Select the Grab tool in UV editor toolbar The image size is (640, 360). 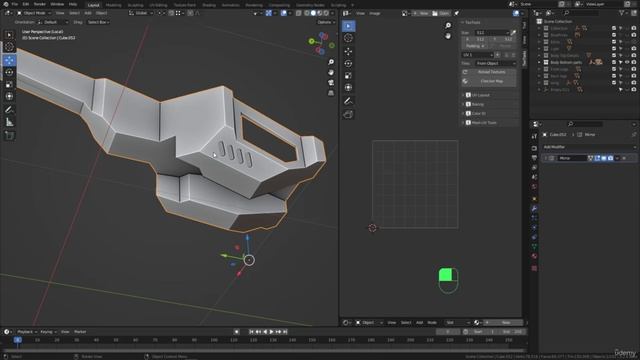[348, 114]
